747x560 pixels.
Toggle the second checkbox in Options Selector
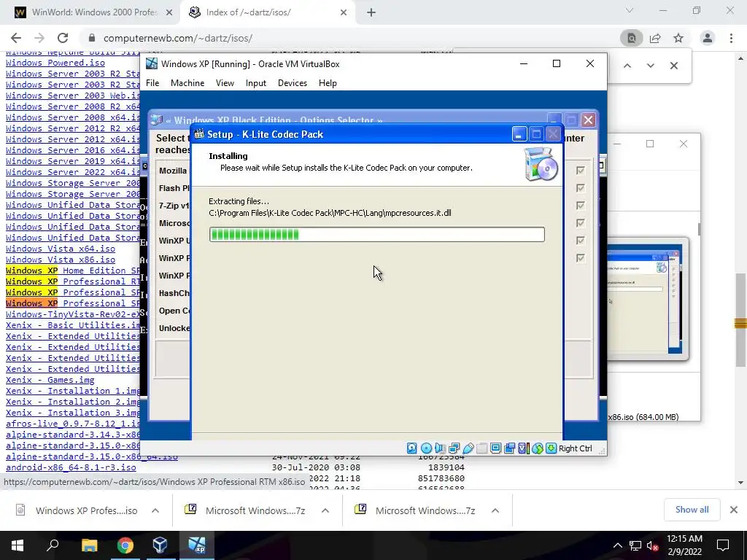(580, 188)
